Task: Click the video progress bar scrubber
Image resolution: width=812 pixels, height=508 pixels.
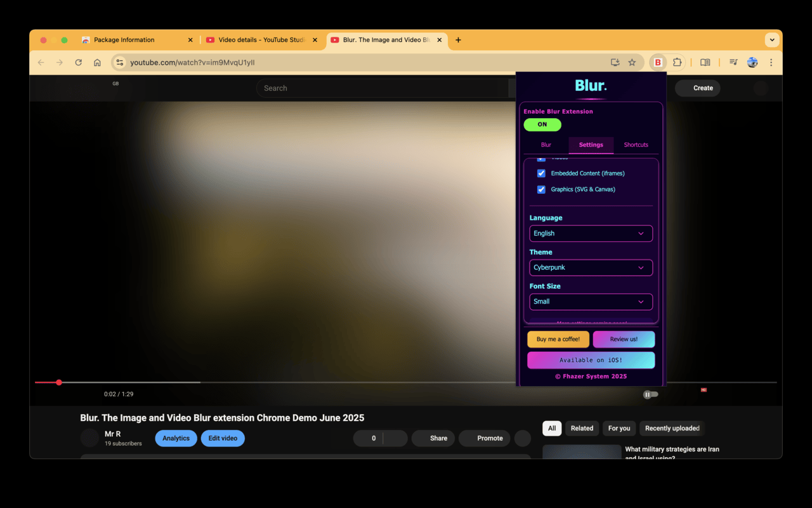Action: point(59,382)
